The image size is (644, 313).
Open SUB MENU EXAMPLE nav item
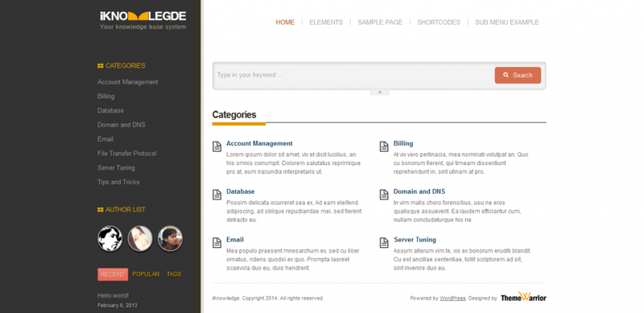507,23
